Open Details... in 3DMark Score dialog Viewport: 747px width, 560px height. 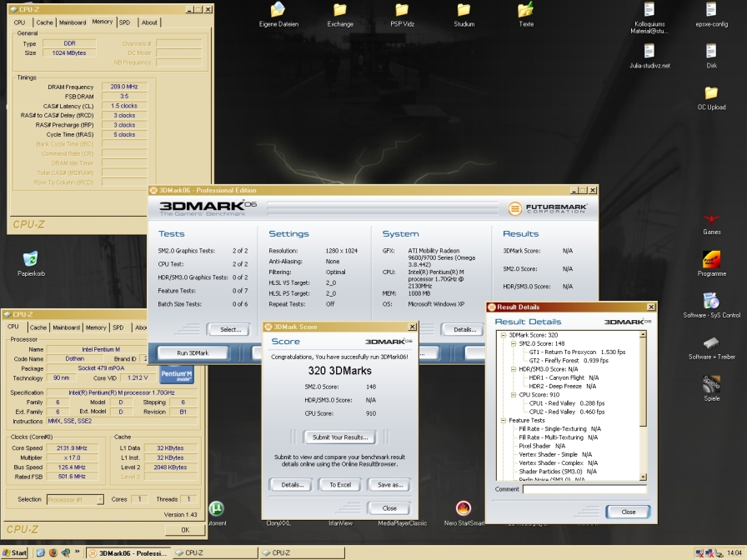[293, 485]
